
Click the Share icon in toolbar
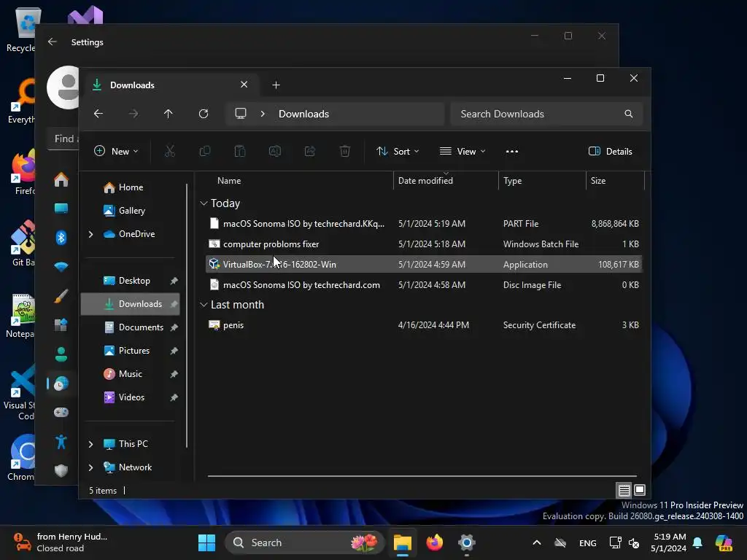(309, 152)
